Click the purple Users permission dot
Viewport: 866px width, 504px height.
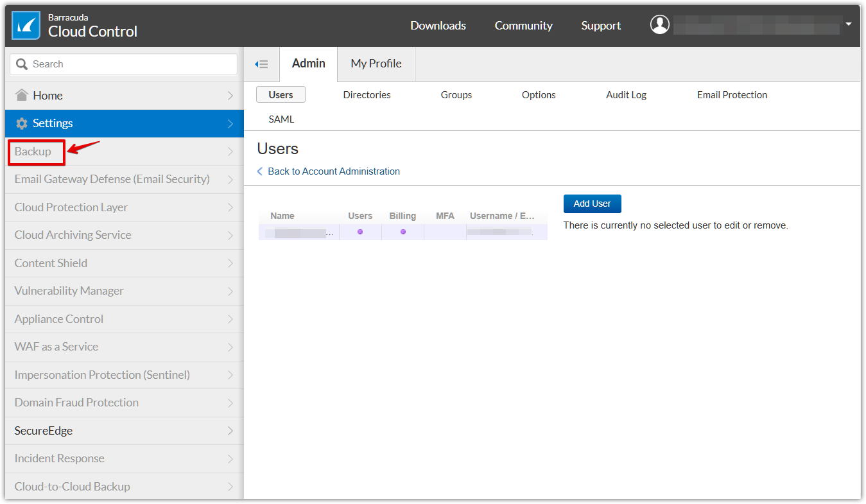click(x=360, y=232)
